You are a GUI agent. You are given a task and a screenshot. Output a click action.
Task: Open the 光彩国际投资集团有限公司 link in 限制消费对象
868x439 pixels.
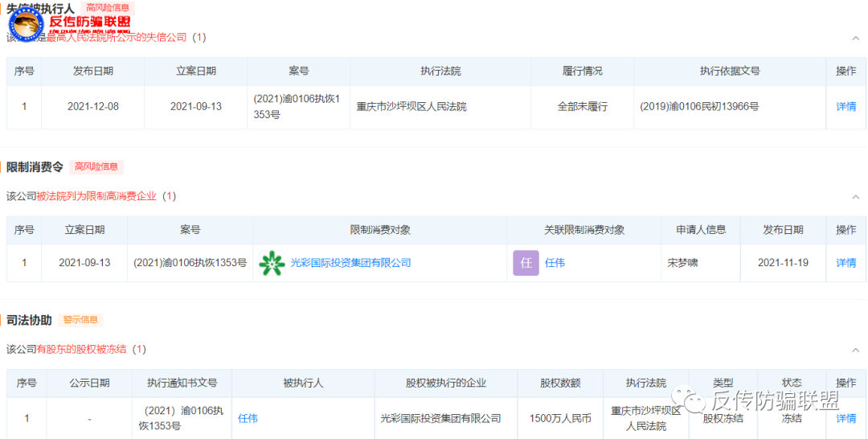[x=351, y=263]
